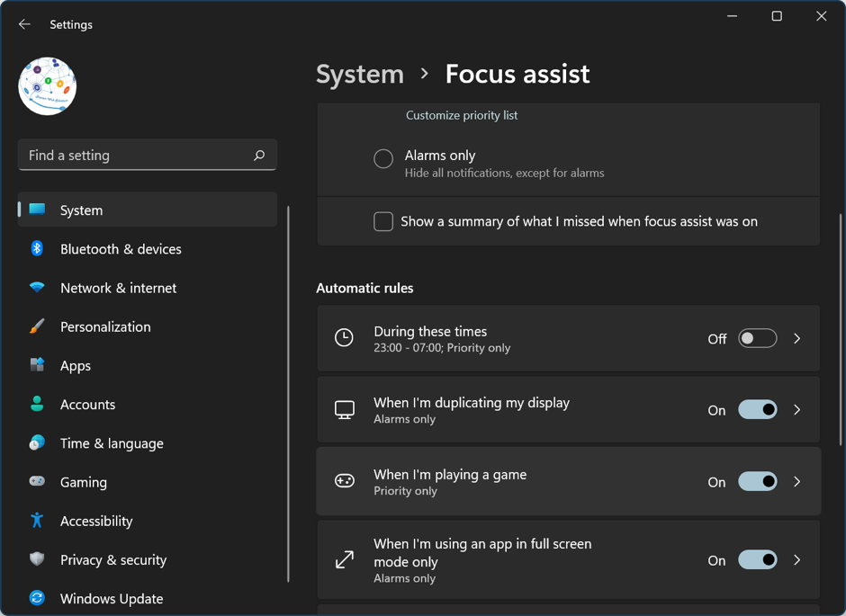The width and height of the screenshot is (846, 616).
Task: Click the Customize priority list link
Action: point(462,115)
